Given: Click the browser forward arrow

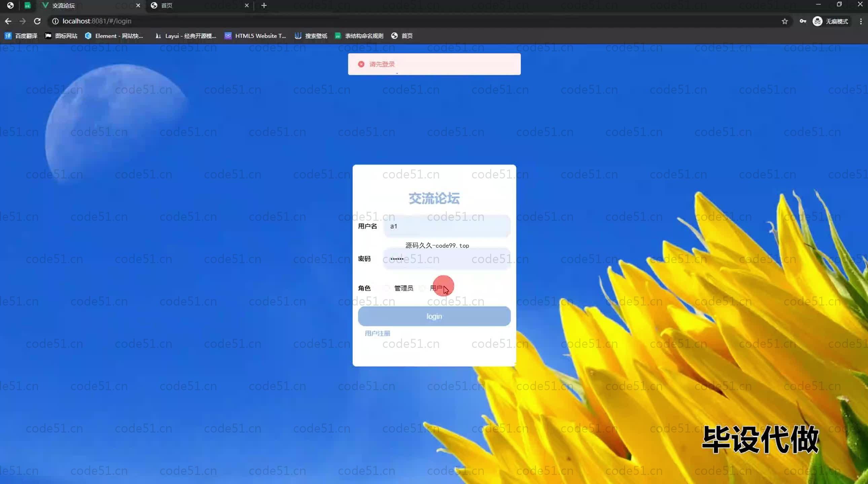Looking at the screenshot, I should tap(23, 21).
